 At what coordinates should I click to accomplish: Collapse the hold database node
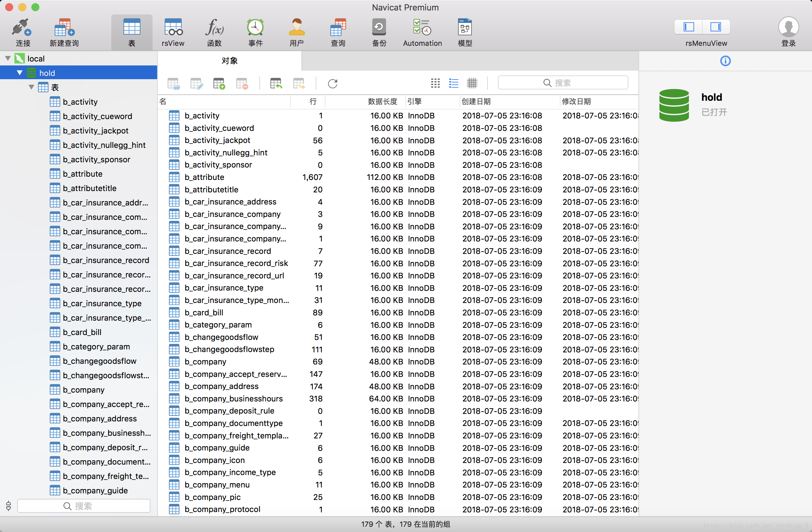click(x=20, y=73)
